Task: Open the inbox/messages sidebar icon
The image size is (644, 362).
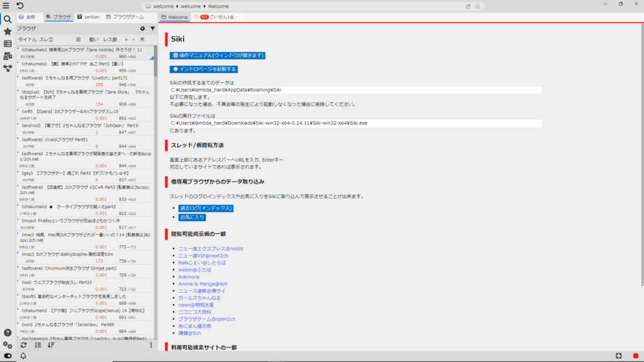Action: [8, 56]
